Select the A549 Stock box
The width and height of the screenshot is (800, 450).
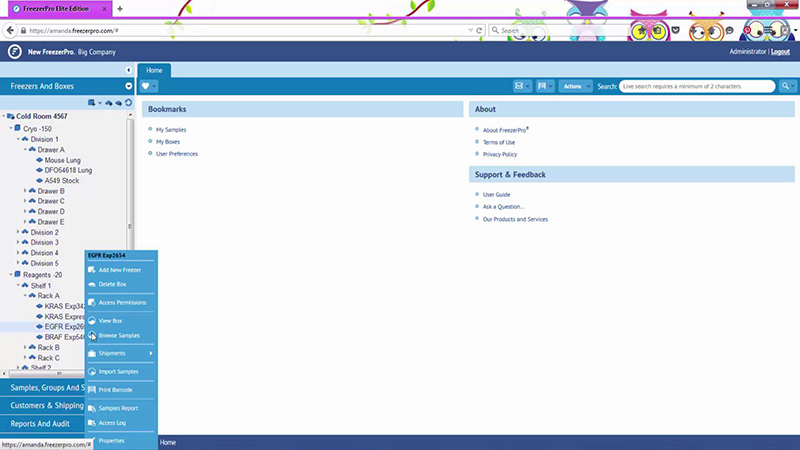coord(62,181)
